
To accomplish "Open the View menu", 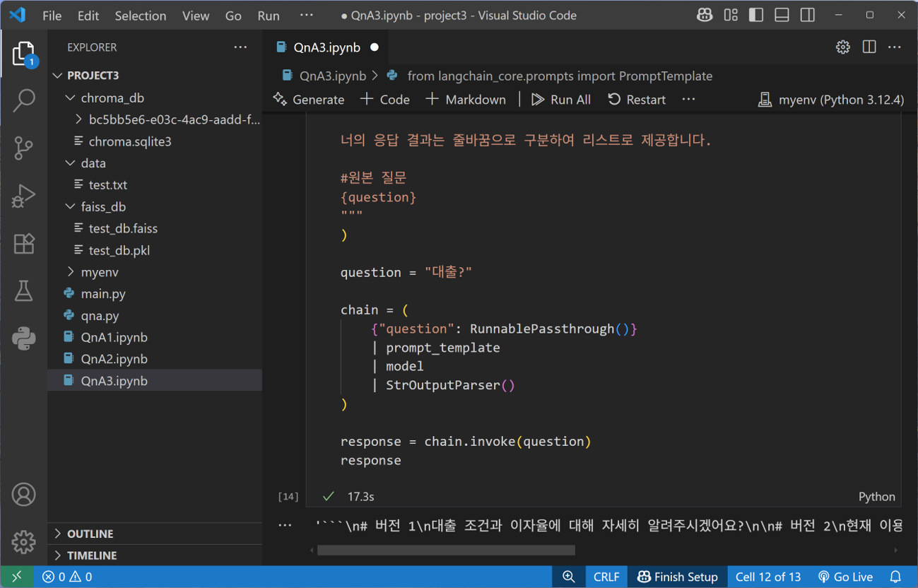I will click(x=196, y=16).
